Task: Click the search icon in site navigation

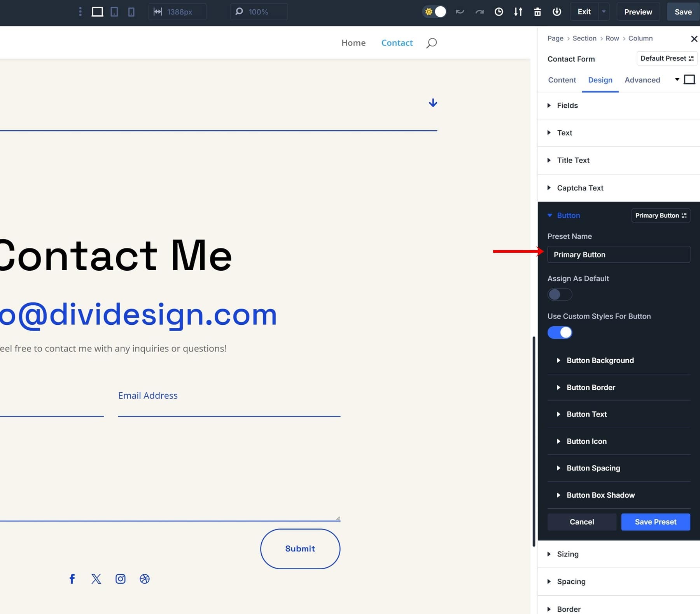Action: 431,43
